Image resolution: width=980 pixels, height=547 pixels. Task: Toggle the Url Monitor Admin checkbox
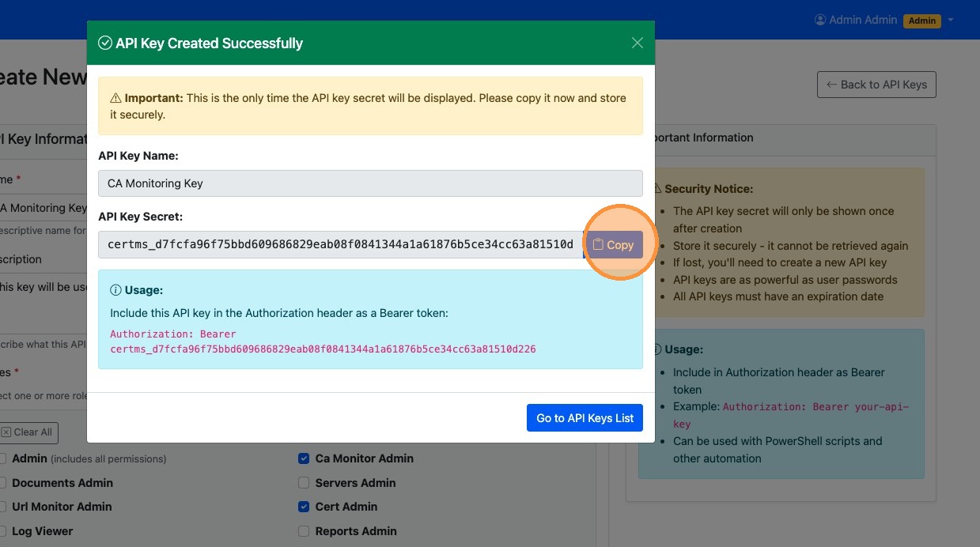coord(2,507)
